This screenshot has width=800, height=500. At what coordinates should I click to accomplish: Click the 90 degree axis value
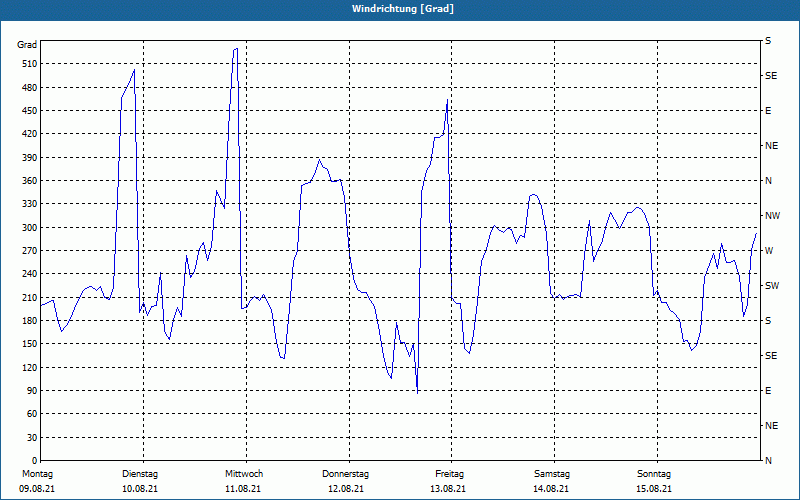[x=32, y=391]
